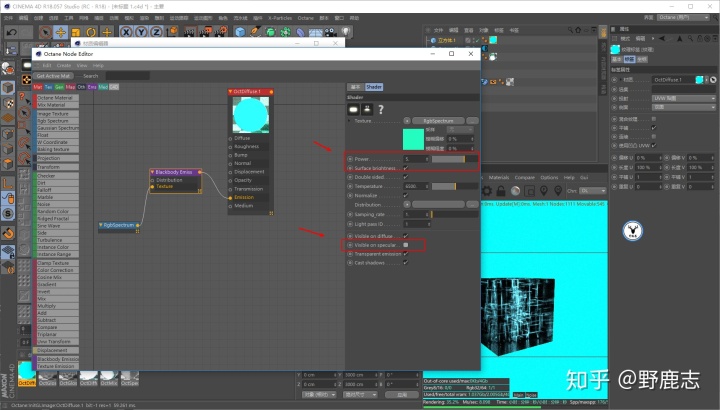
Task: Click the light bulb icon in toolbar
Action: [346, 31]
